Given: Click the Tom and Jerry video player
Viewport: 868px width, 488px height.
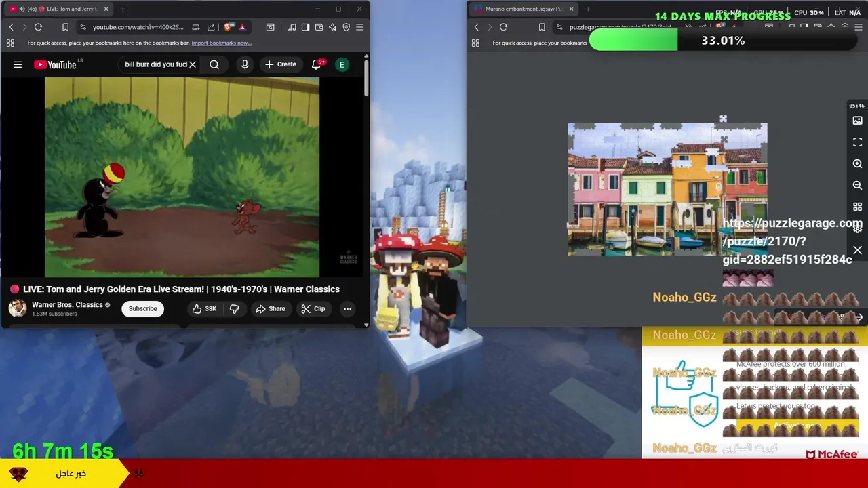Looking at the screenshot, I should tap(182, 178).
